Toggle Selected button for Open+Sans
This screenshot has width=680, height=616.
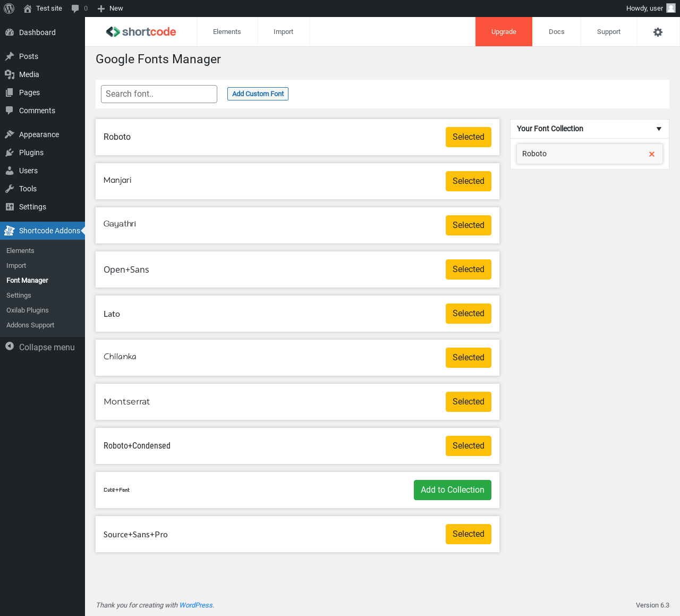(x=469, y=269)
